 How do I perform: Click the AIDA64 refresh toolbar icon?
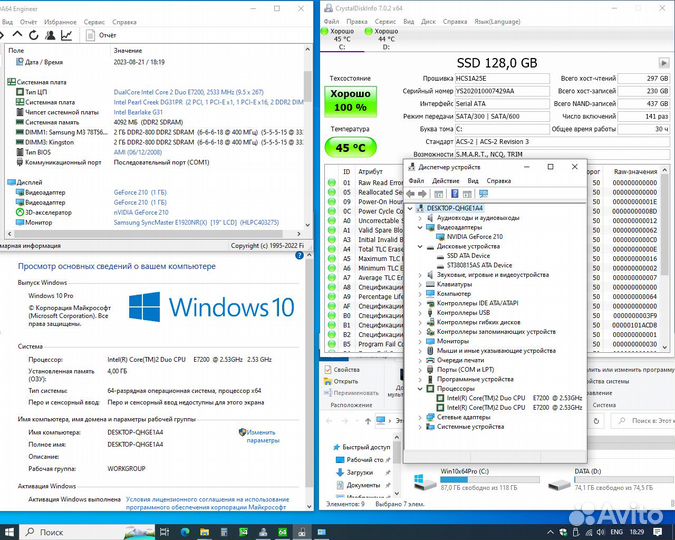[x=33, y=35]
